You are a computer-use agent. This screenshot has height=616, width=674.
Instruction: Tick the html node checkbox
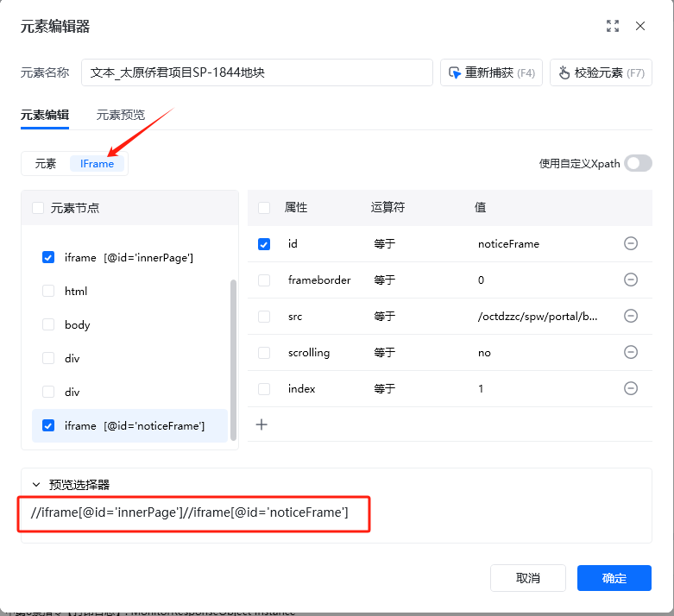pos(48,291)
